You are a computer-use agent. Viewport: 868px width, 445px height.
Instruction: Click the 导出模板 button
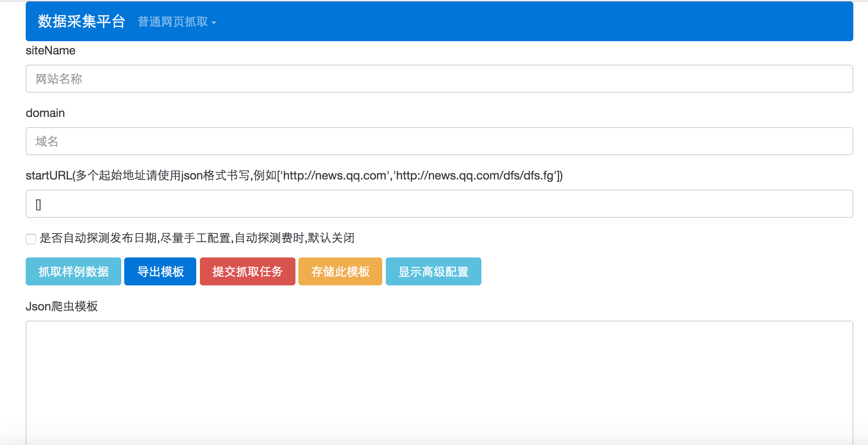click(160, 271)
